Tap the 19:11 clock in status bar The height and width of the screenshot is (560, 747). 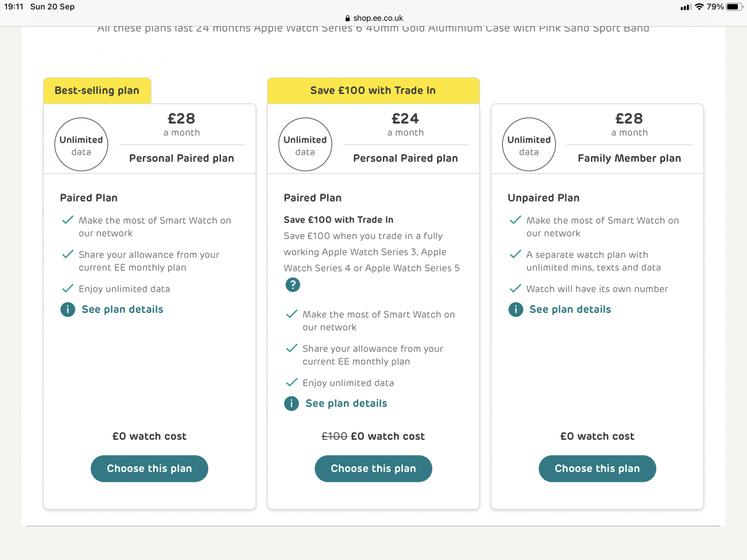click(x=14, y=7)
